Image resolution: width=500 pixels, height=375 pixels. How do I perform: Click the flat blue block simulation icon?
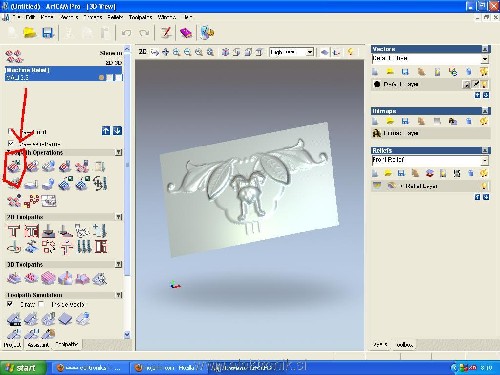(x=65, y=319)
